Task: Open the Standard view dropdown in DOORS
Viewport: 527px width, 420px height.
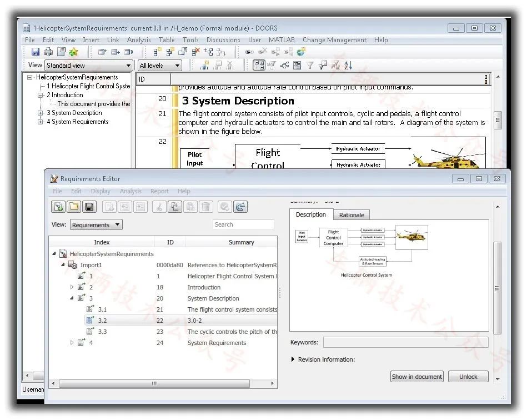Action: tap(89, 65)
